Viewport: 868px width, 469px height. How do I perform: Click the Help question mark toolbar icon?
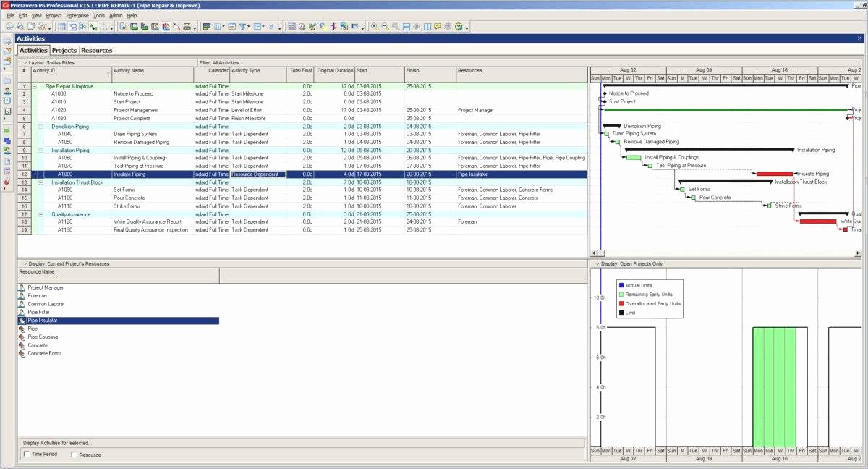point(459,27)
